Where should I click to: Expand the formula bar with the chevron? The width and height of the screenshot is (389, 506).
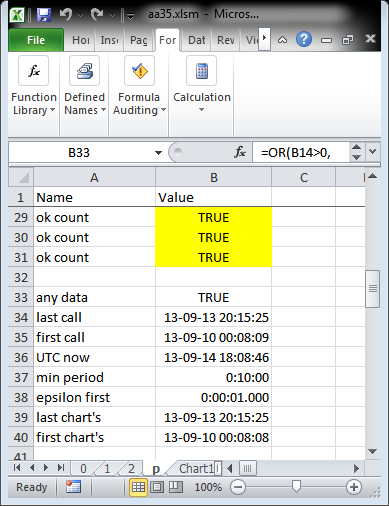tap(373, 152)
